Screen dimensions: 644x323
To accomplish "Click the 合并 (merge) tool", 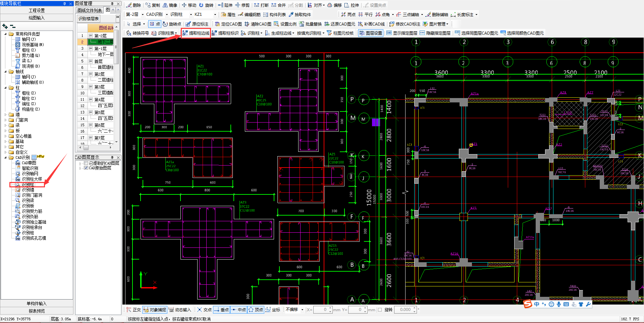I will pyautogui.click(x=278, y=5).
